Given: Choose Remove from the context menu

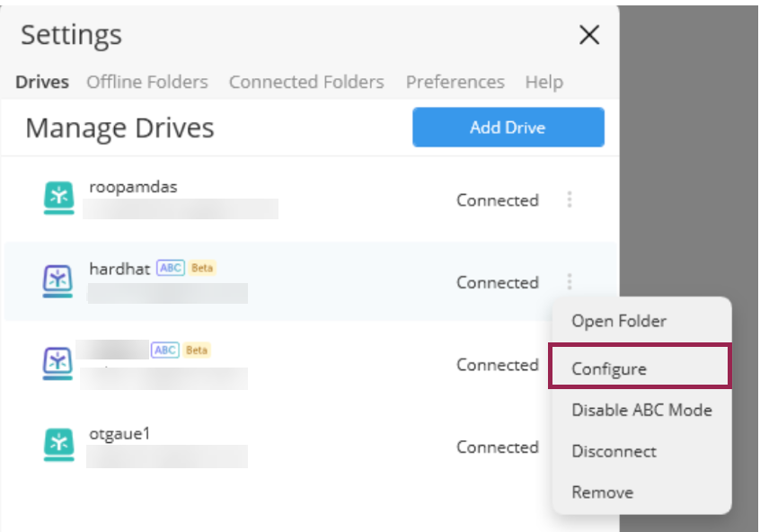Looking at the screenshot, I should point(602,492).
